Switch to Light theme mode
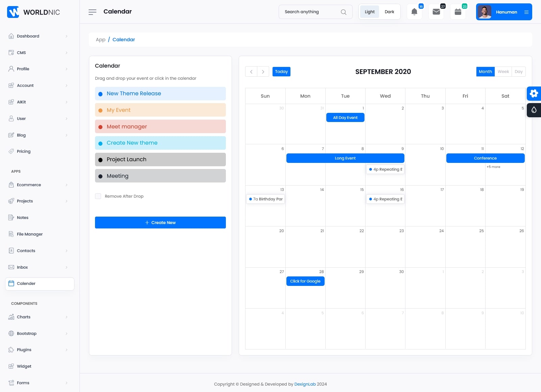Image resolution: width=541 pixels, height=392 pixels. pos(370,12)
